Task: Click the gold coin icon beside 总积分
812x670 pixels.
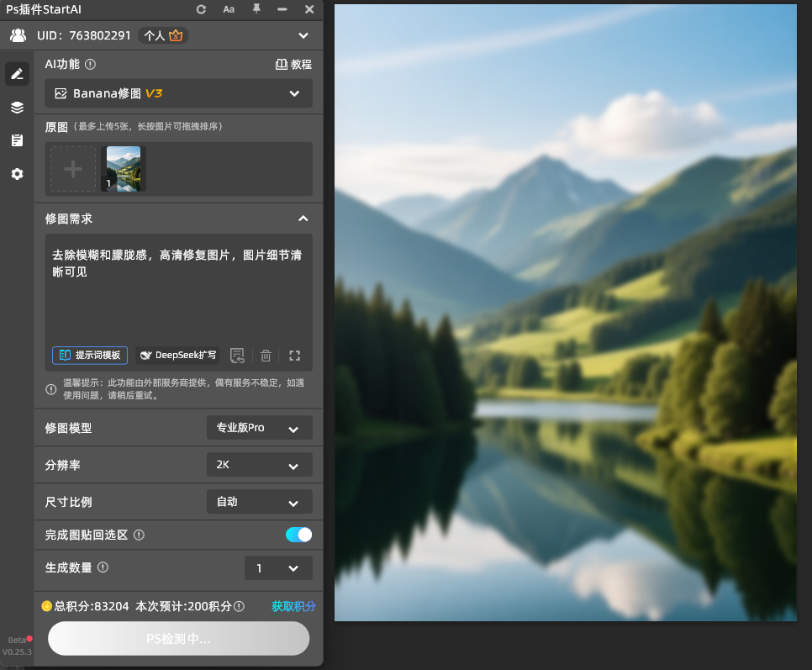Action: [x=46, y=606]
